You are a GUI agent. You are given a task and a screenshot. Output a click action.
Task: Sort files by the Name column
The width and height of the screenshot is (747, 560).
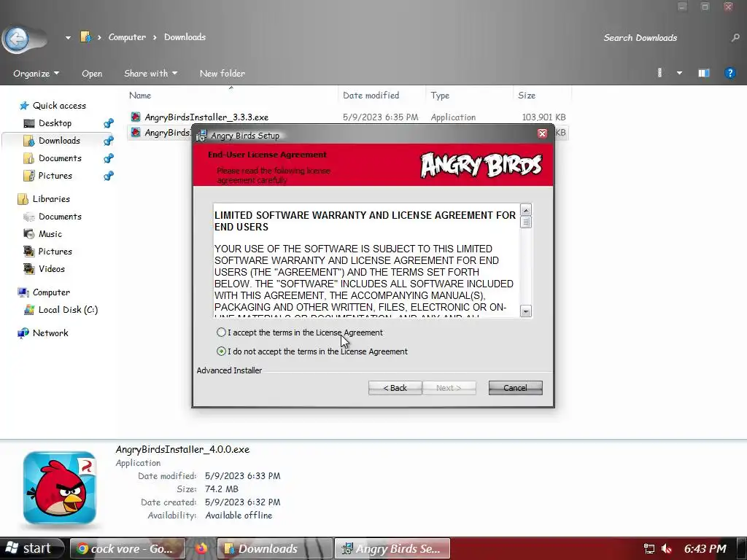coord(140,96)
